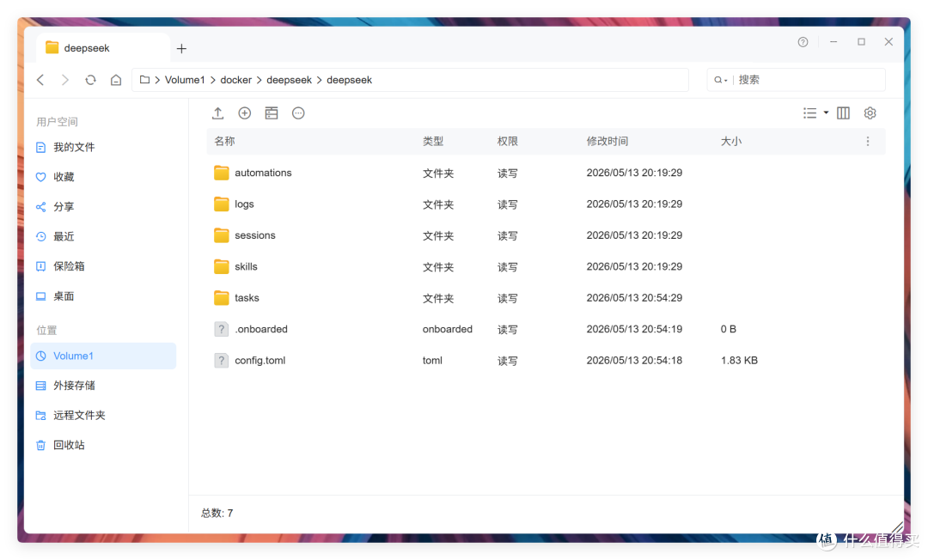928x560 pixels.
Task: Click the skills folder icon
Action: (222, 267)
